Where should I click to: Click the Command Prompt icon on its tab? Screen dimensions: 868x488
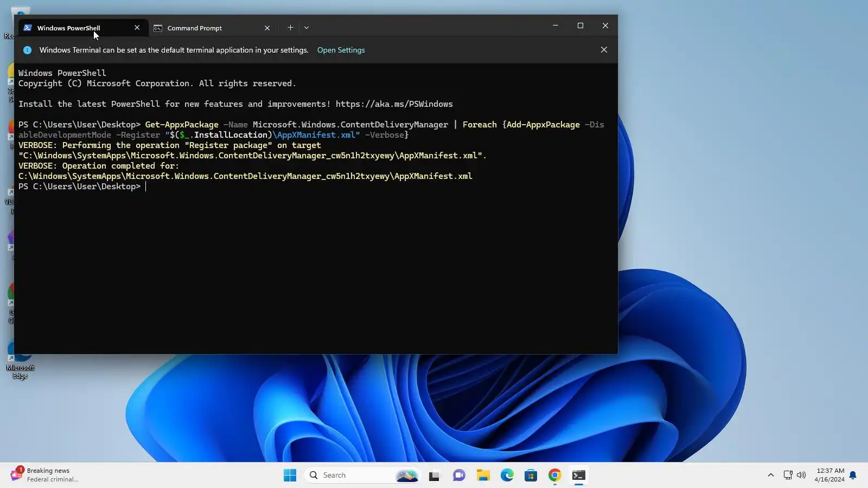click(x=158, y=28)
